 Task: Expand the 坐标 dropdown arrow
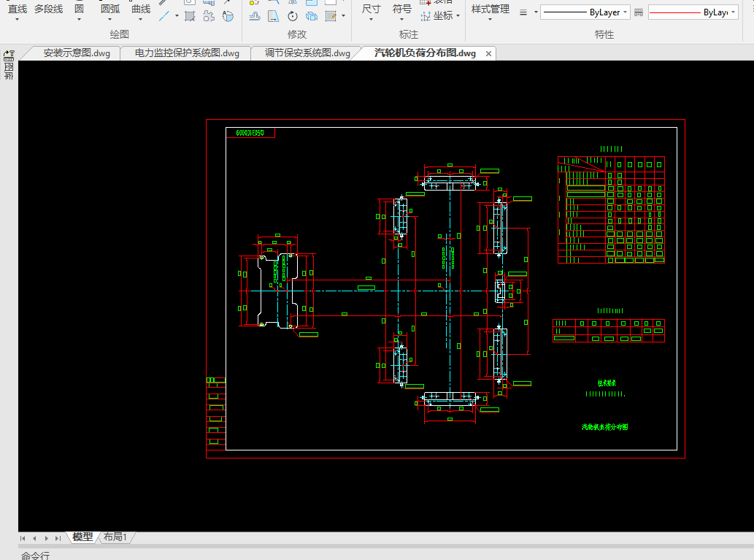pyautogui.click(x=458, y=16)
